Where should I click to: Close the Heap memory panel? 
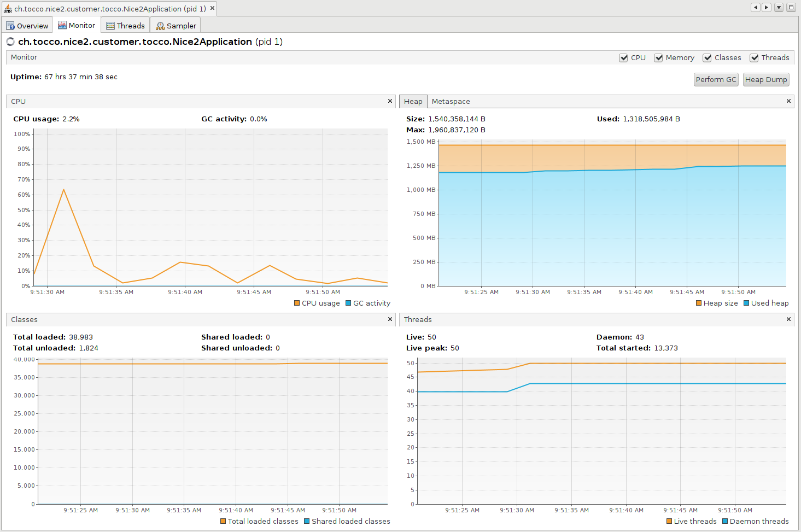(x=788, y=101)
